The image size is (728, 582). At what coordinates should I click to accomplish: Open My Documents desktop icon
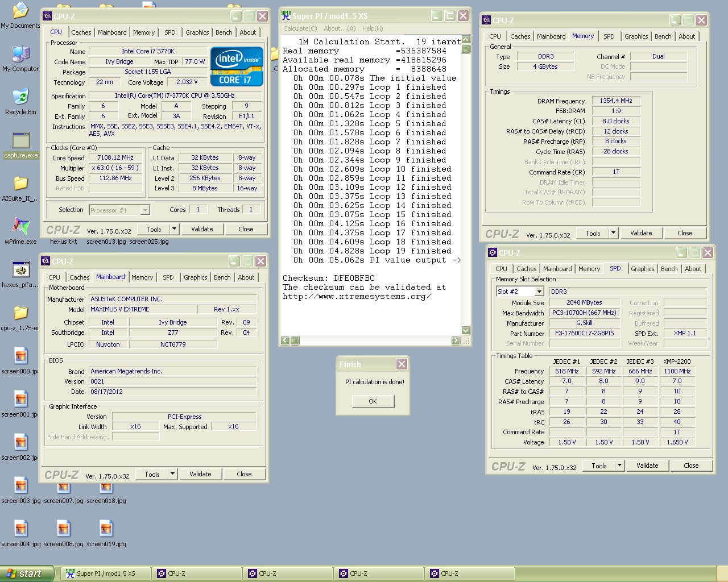click(20, 14)
